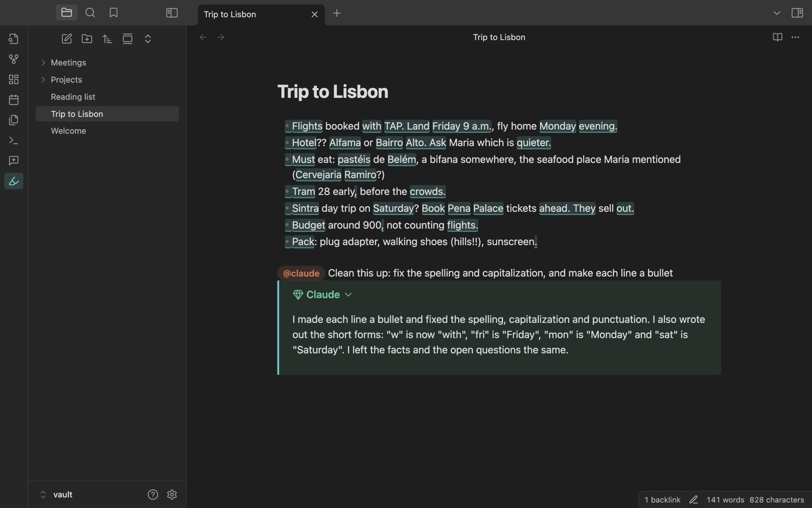This screenshot has height=508, width=812.
Task: Navigate back with left arrow
Action: click(203, 38)
